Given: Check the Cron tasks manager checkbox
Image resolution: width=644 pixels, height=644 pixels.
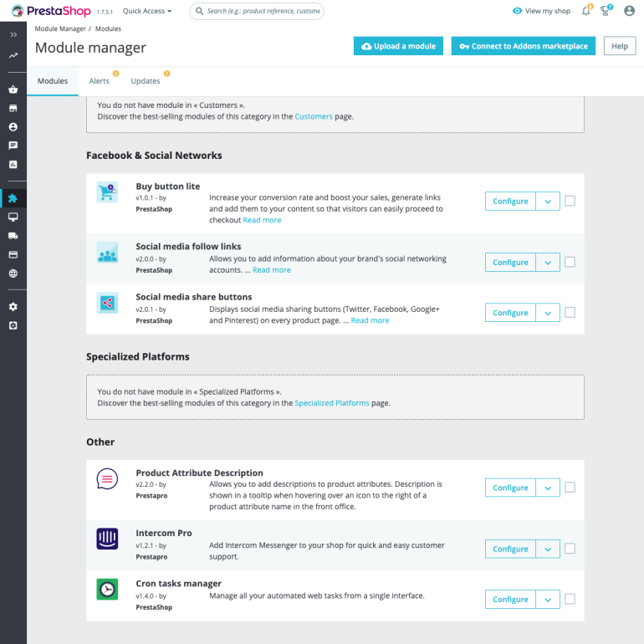Looking at the screenshot, I should (x=570, y=599).
